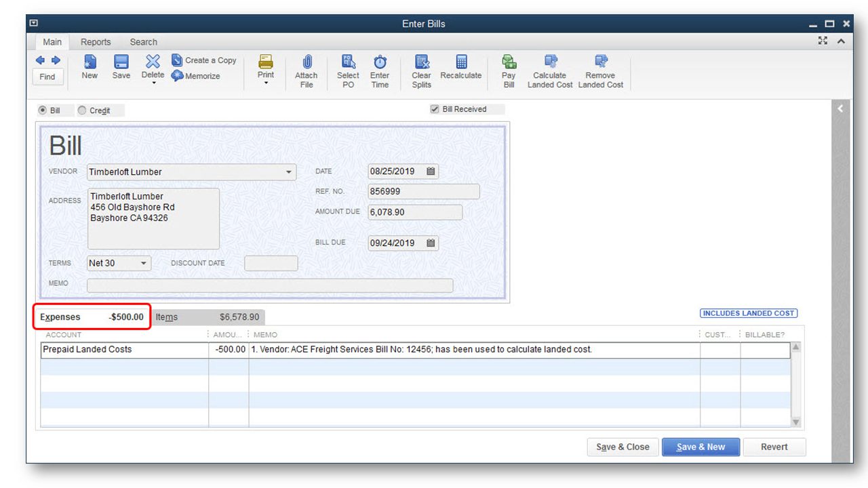Click the Enter Time stopwatch icon

coord(380,62)
